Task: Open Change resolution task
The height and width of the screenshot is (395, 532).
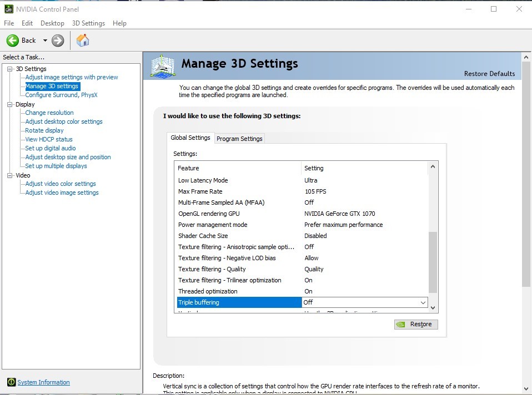Action: [x=49, y=113]
